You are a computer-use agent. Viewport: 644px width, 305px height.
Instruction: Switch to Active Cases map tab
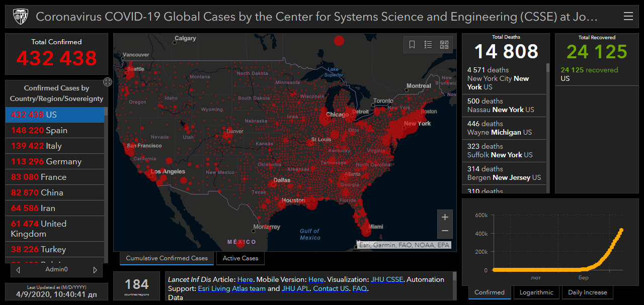pyautogui.click(x=240, y=258)
